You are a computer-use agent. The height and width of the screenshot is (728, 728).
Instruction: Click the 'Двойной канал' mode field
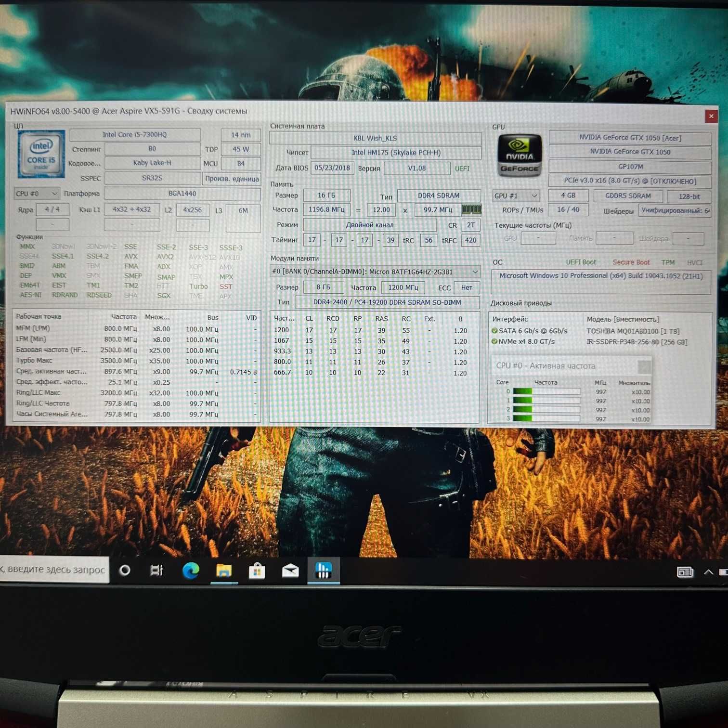370,225
